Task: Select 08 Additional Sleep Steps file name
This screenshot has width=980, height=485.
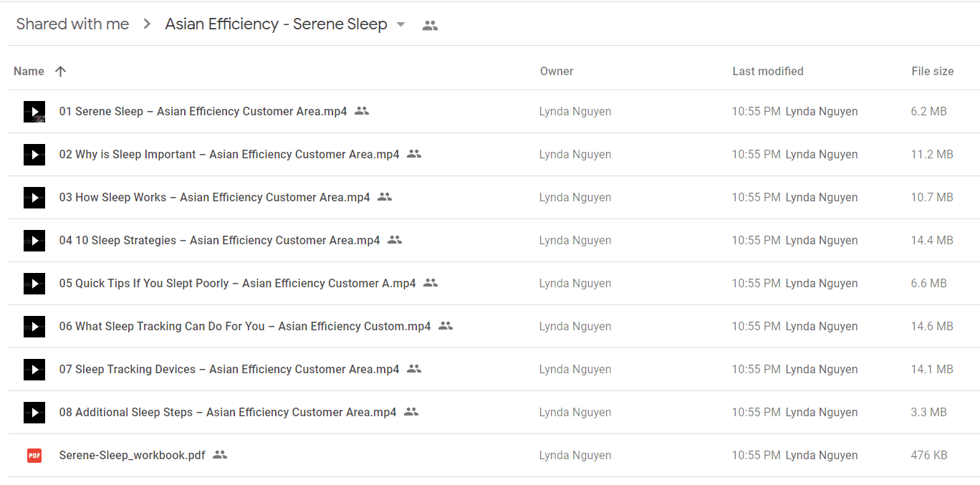Action: click(228, 412)
